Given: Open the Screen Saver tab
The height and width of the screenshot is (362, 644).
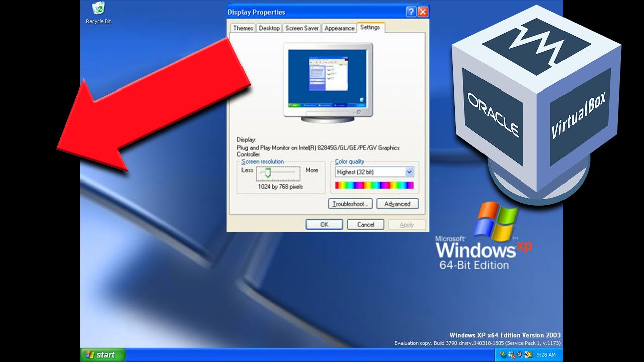Looking at the screenshot, I should pyautogui.click(x=302, y=28).
